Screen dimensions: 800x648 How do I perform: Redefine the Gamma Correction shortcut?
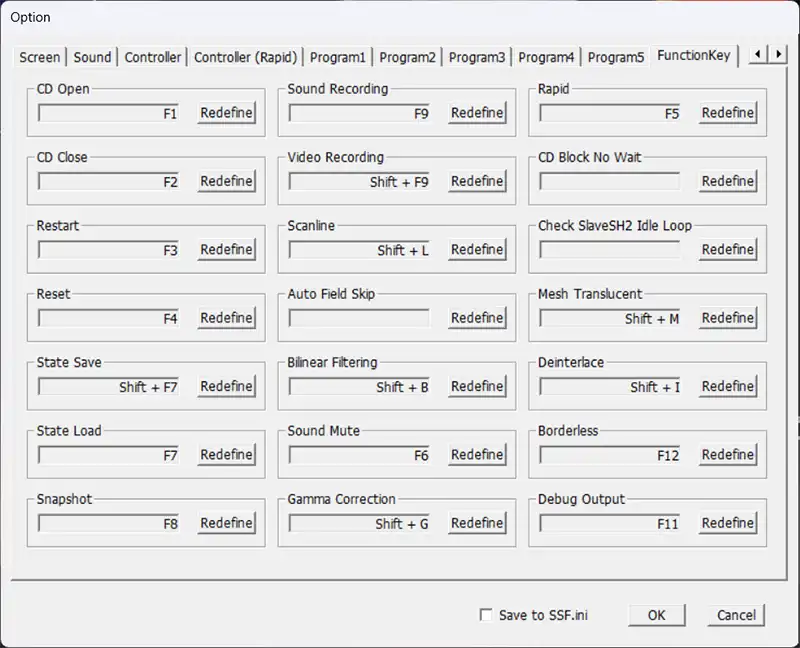(477, 523)
